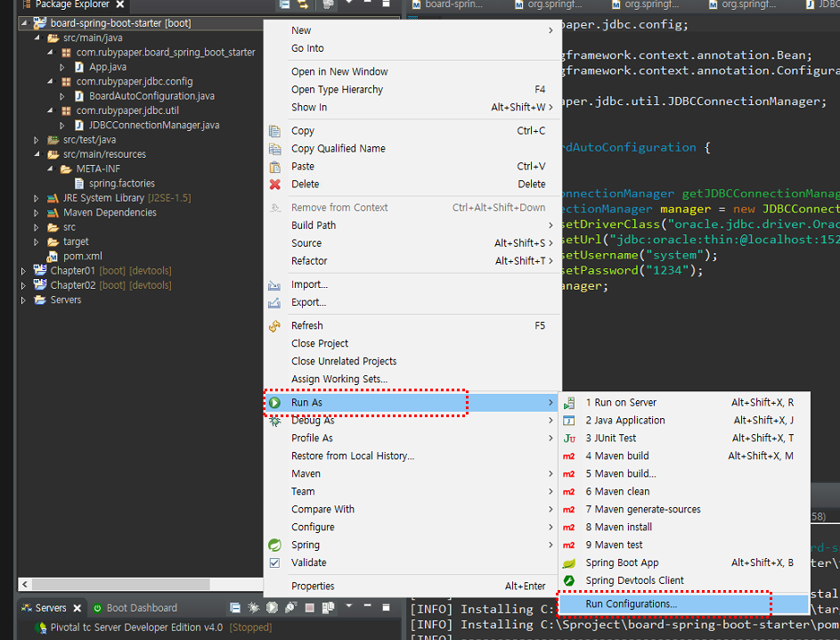Expand JRE System Library node
Screen dimensions: 840x640
tap(36, 198)
